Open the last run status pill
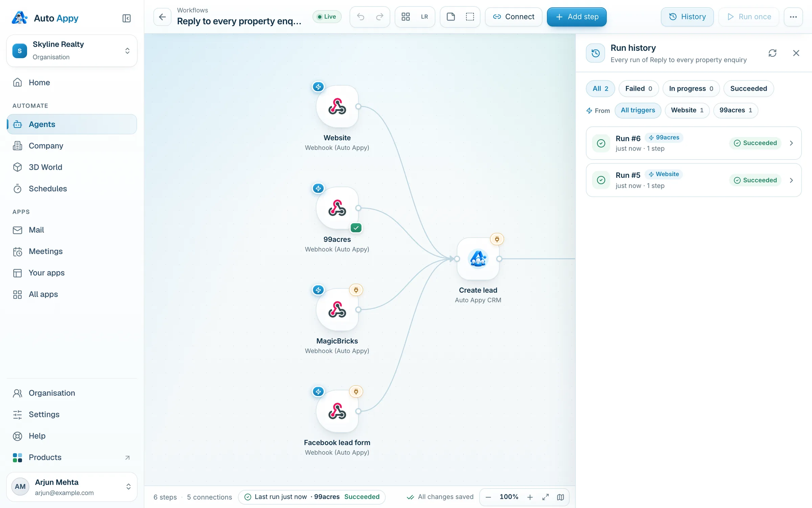Image resolution: width=812 pixels, height=508 pixels. click(312, 497)
